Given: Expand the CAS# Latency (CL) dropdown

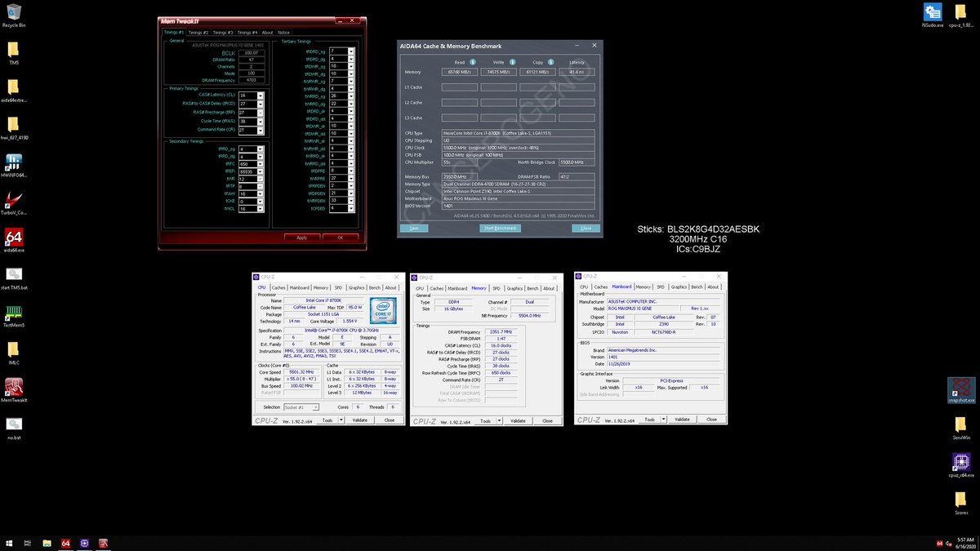Looking at the screenshot, I should point(261,96).
